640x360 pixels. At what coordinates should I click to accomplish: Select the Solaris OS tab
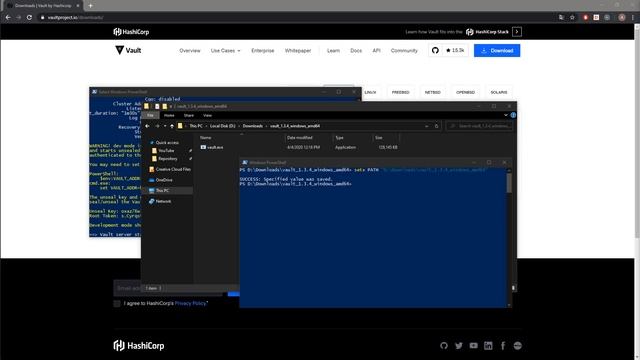(x=499, y=92)
